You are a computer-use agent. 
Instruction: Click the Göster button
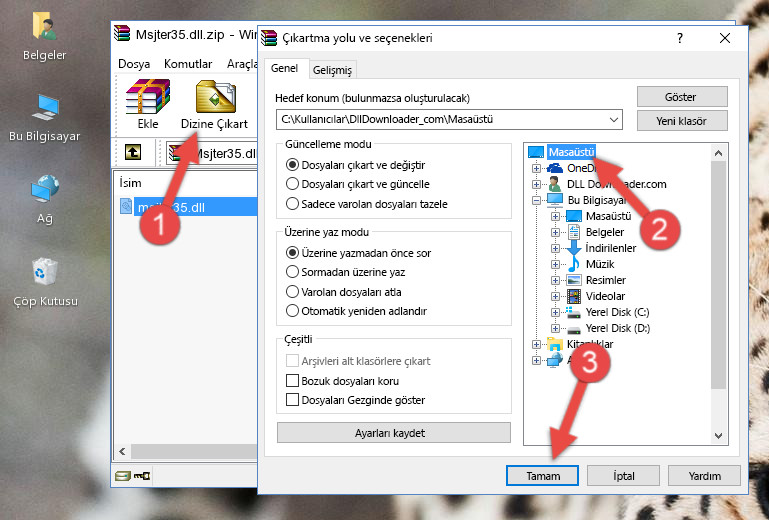tap(682, 97)
